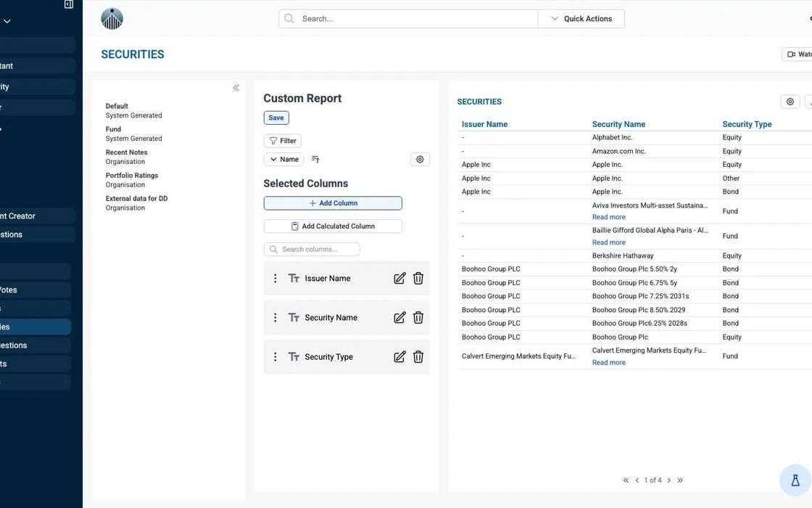The image size is (812, 508).
Task: Select the Default system generated report
Action: coord(133,110)
